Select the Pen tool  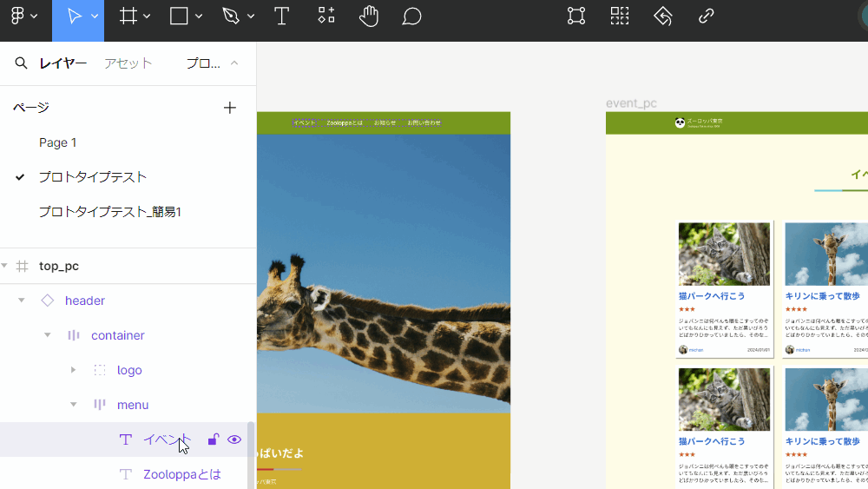[230, 16]
